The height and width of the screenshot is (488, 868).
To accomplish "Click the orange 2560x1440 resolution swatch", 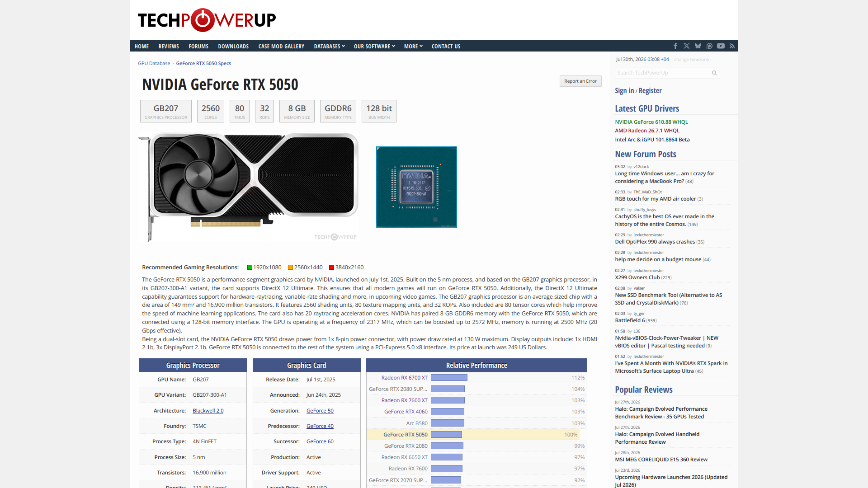I will (x=291, y=267).
